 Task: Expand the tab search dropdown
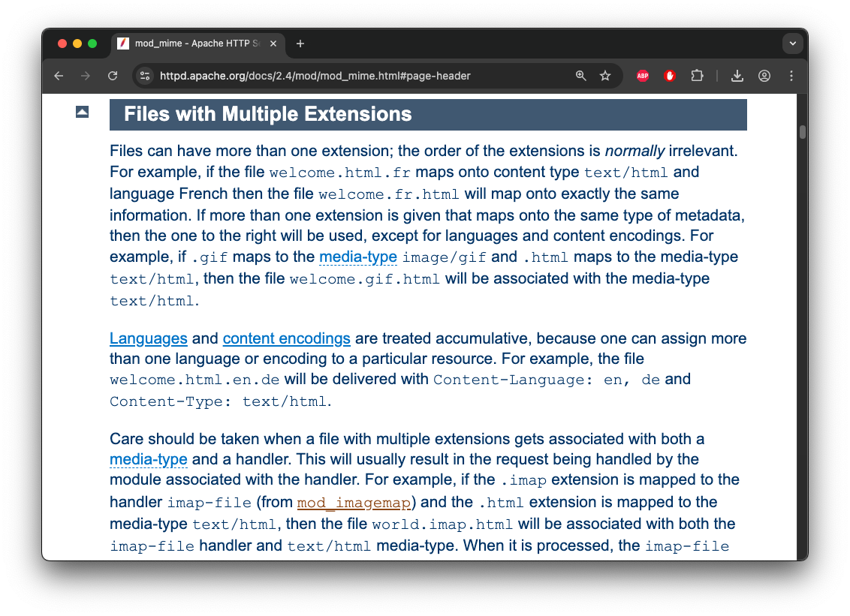[x=792, y=44]
